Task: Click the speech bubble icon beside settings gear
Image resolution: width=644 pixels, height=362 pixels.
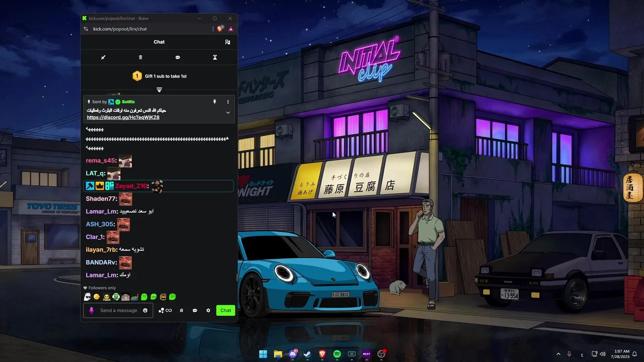Action: tap(195, 311)
